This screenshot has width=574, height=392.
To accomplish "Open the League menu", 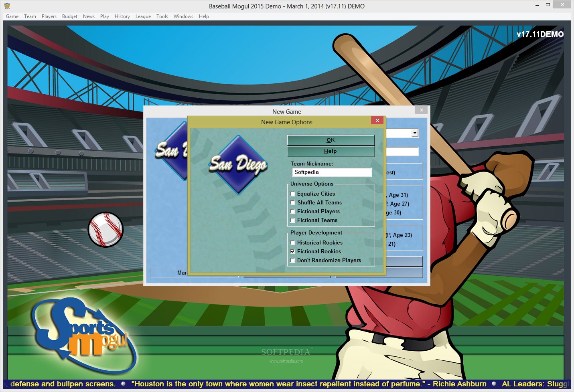I will tap(143, 16).
